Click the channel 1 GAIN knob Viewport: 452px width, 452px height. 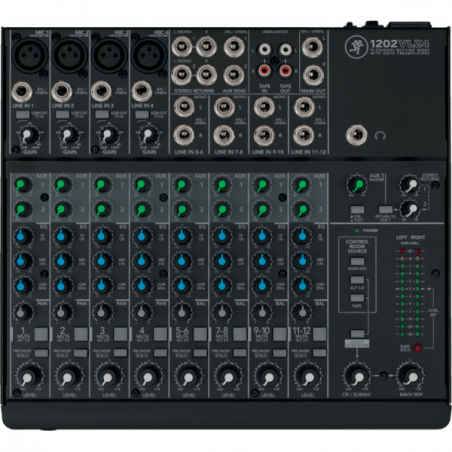click(x=28, y=135)
